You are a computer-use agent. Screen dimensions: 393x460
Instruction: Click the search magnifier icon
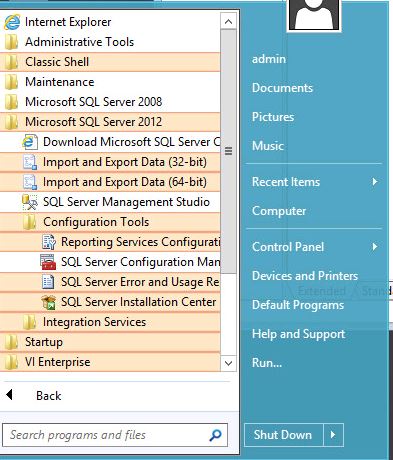tap(215, 435)
